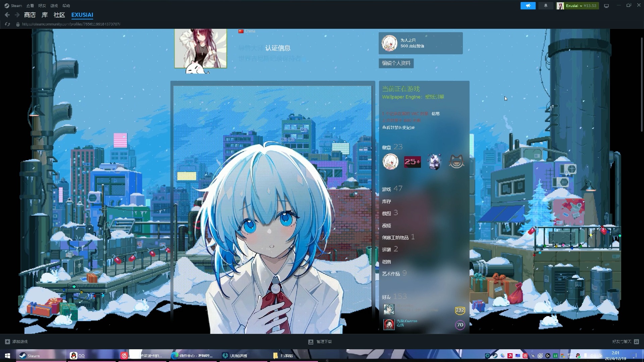Go forward with the forward arrow
The image size is (644, 362).
[x=17, y=15]
